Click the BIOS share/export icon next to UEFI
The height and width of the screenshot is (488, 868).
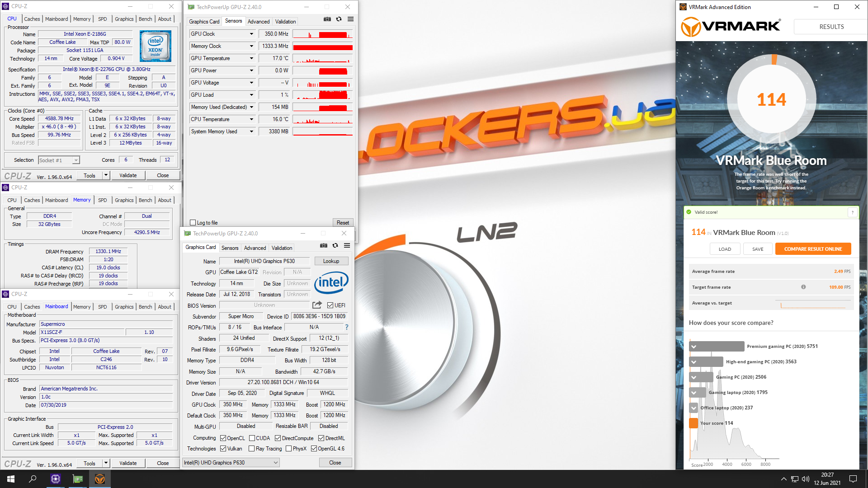tap(317, 305)
